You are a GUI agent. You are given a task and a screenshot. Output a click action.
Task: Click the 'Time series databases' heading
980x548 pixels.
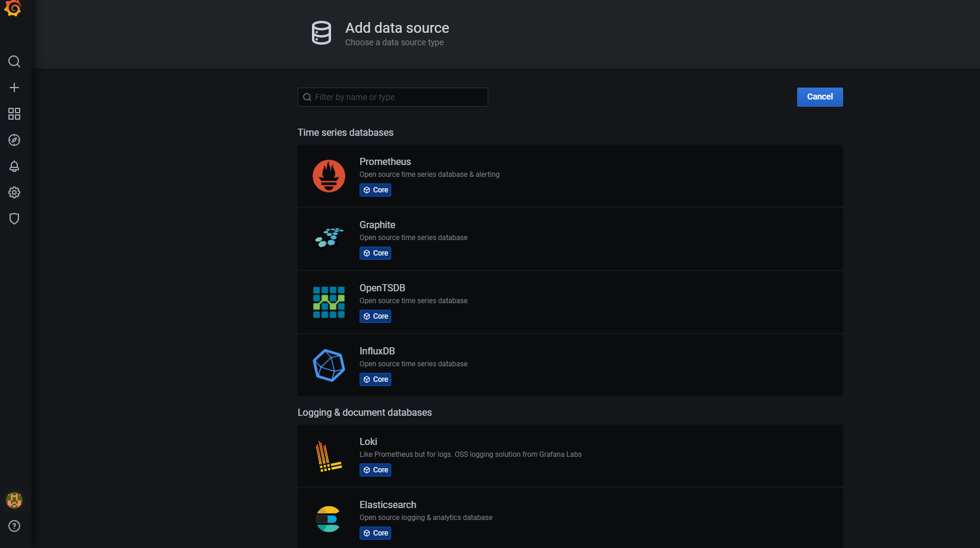coord(345,132)
